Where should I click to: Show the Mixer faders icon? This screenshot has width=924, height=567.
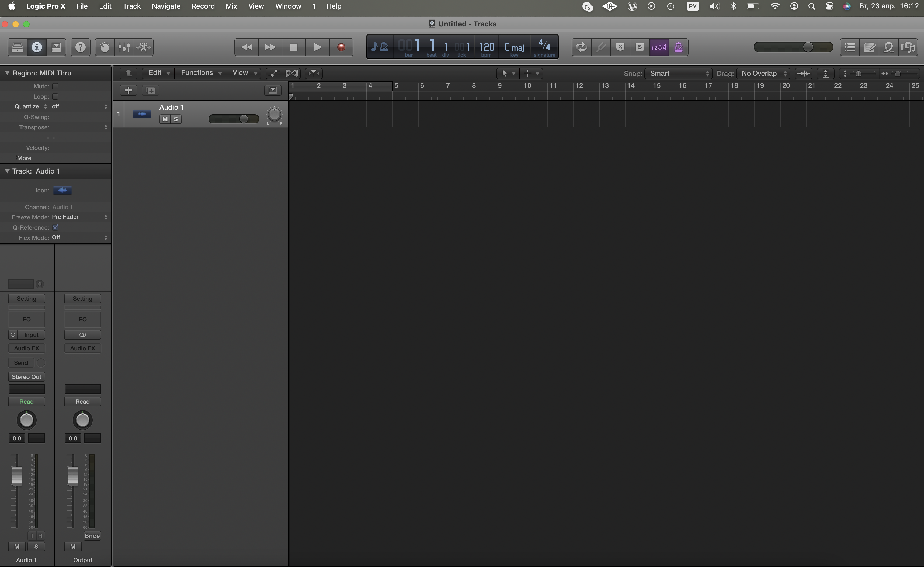point(124,47)
